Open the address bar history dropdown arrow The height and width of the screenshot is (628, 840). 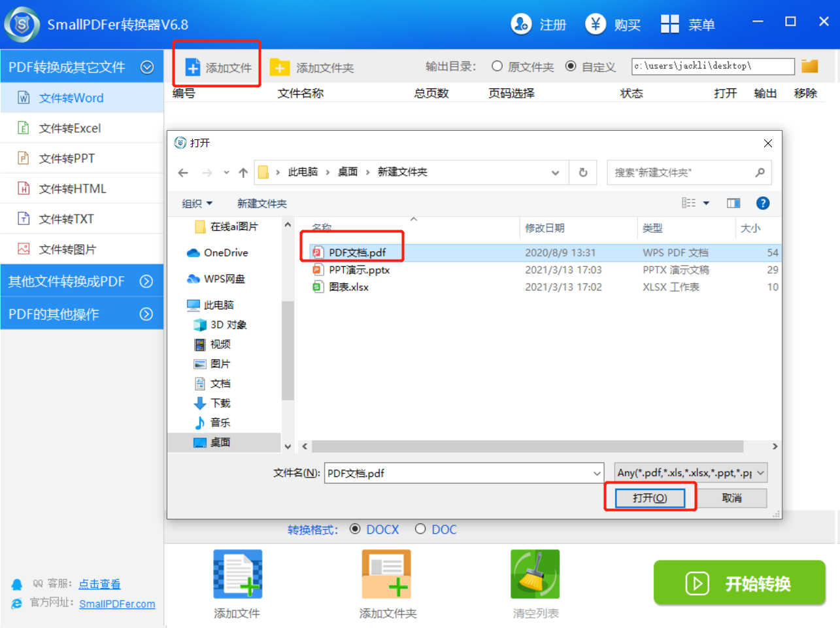[x=555, y=173]
